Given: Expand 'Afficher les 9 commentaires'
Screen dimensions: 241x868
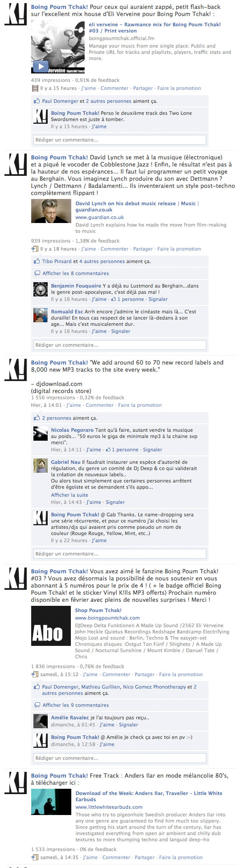Looking at the screenshot, I should coord(75,705).
